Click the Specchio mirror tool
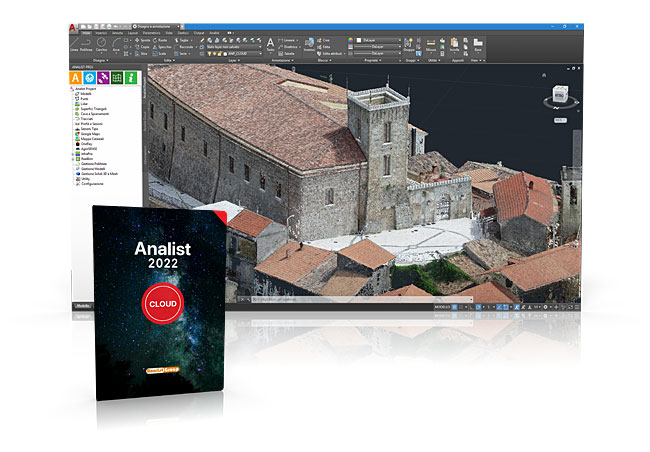The height and width of the screenshot is (452, 650). tap(162, 47)
